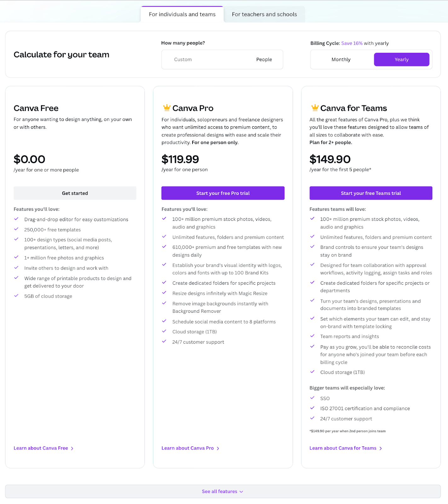Select Monthly billing cycle
The image size is (448, 504).
341,59
